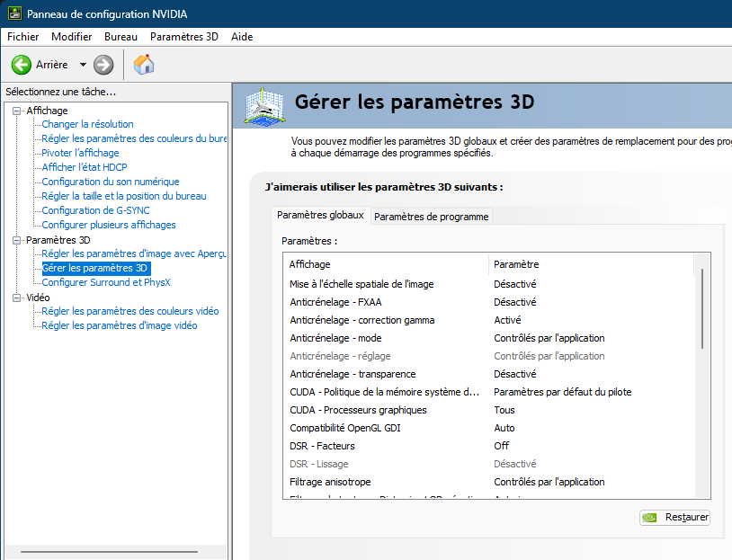The height and width of the screenshot is (560, 732).
Task: Collapse the Vidéo tree node
Action: (x=17, y=298)
